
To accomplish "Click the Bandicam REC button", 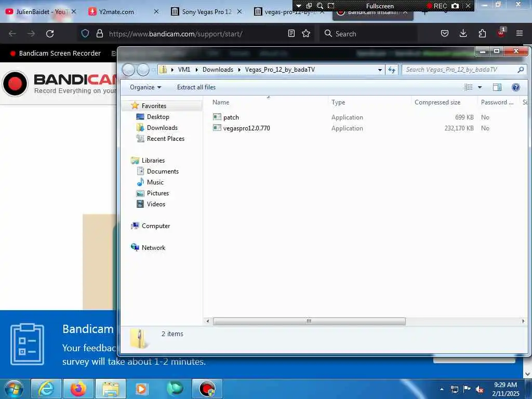I will tap(437, 6).
